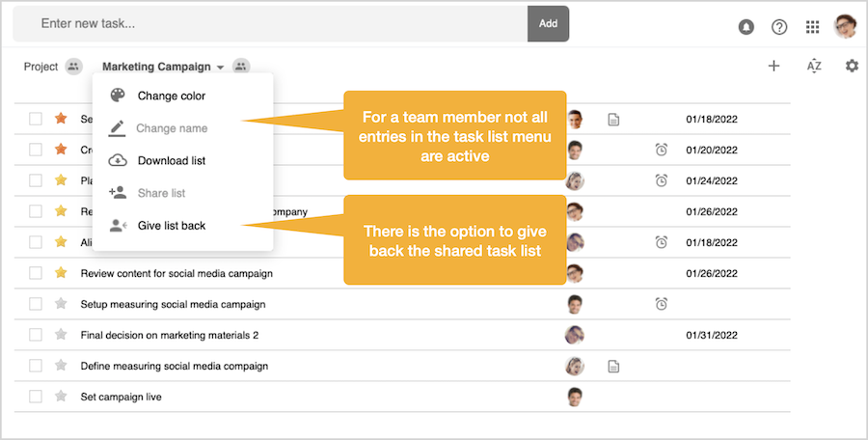Screen dimensions: 868x440
Task: Click the user profile avatar at top right
Action: tap(846, 26)
